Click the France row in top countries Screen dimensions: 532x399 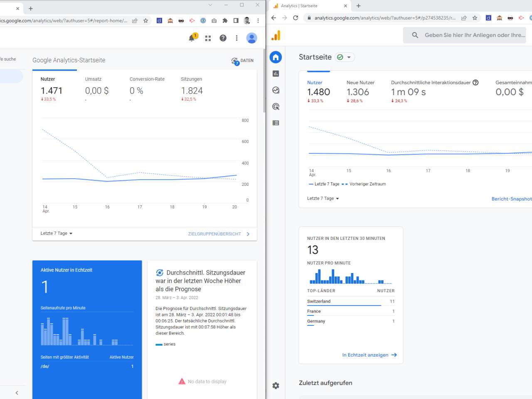[351, 312]
